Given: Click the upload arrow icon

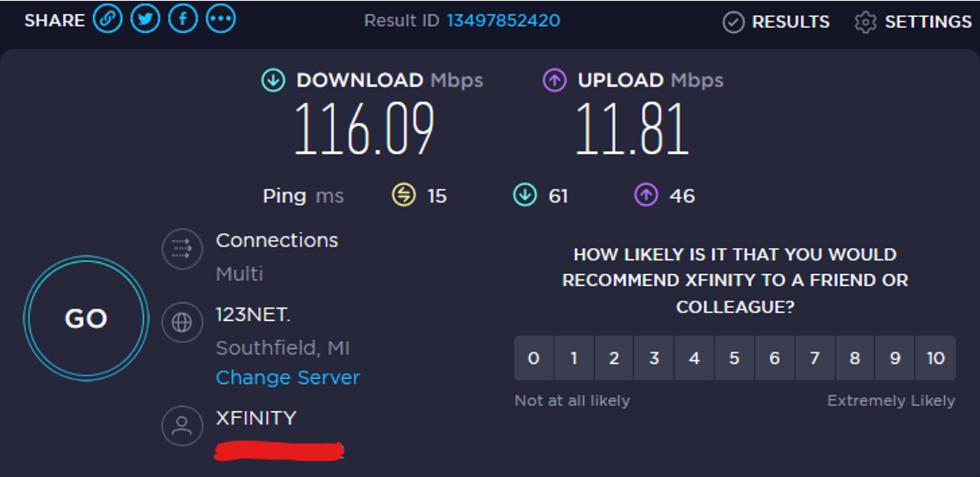Looking at the screenshot, I should (x=554, y=80).
